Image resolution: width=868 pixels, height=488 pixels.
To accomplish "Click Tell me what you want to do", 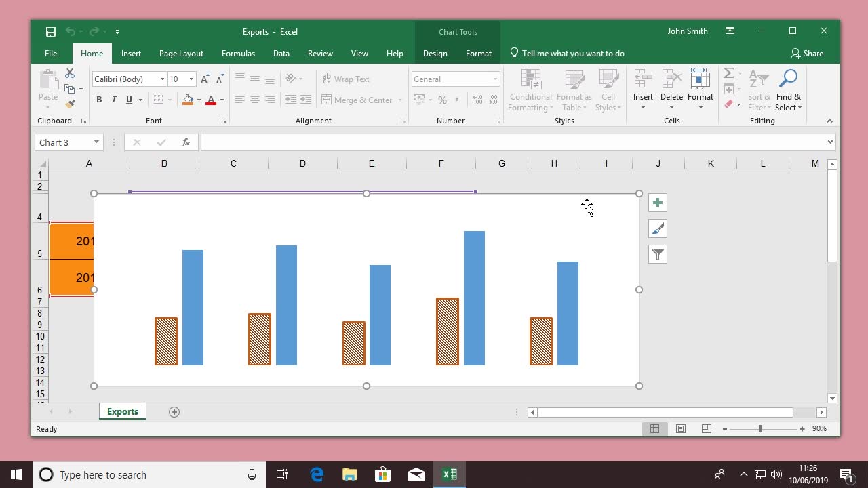I will point(572,54).
